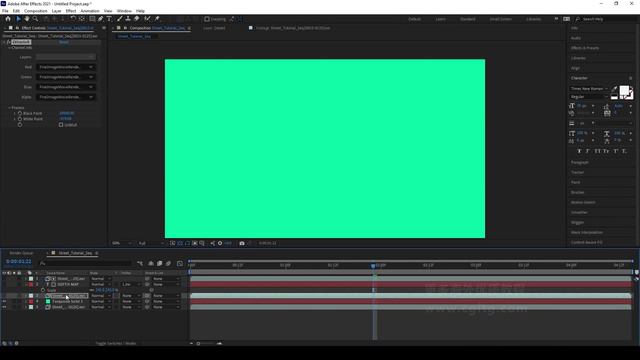
Task: Click Faux Bold in Character panel
Action: click(x=579, y=151)
